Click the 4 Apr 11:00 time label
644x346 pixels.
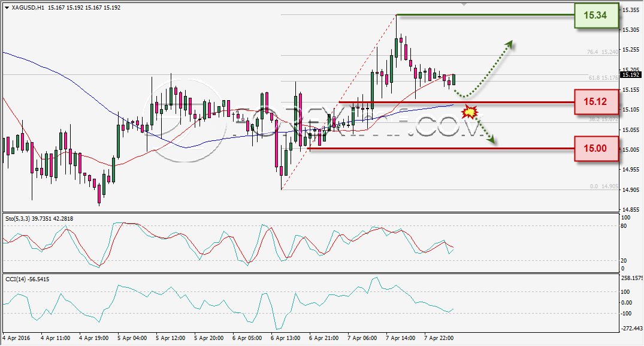[55, 338]
